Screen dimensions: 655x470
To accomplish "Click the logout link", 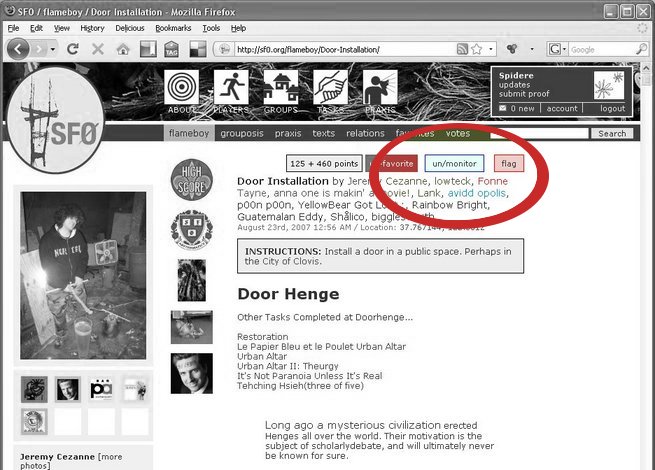I will (613, 109).
